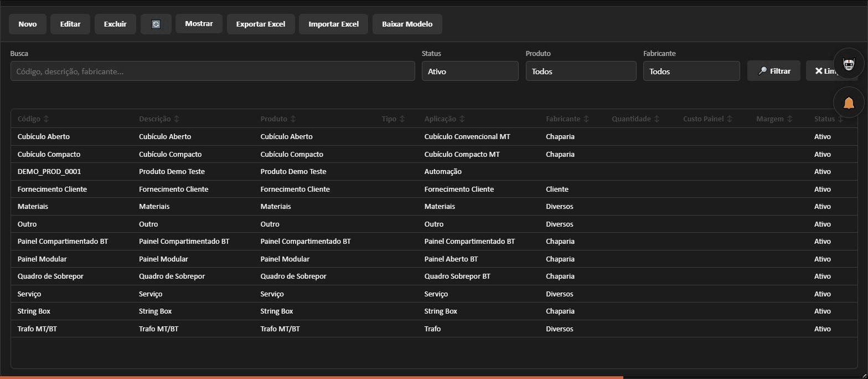Click 'String Box' in the Descrição column
Viewport: 868px width, 379px height.
156,311
